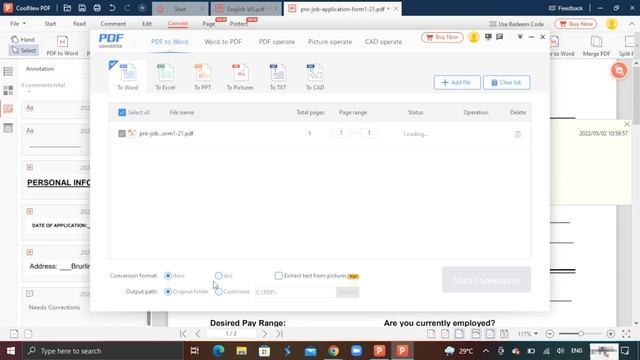
Task: Select Original folder output path radio
Action: (x=167, y=292)
